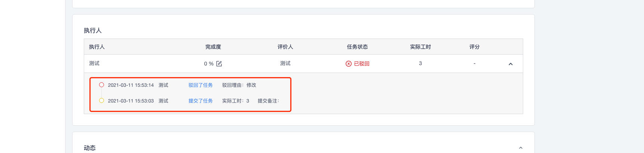Click the 已驳回 status label

[x=362, y=64]
